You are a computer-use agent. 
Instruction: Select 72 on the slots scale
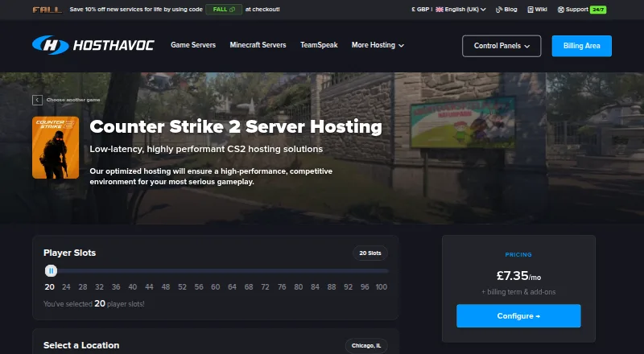[x=266, y=287]
